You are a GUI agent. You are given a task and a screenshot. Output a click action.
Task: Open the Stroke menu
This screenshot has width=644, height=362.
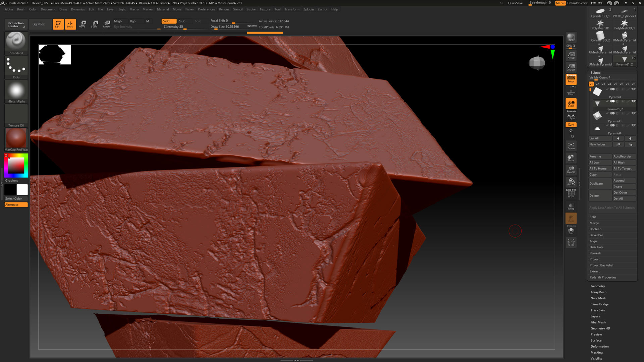click(x=251, y=9)
